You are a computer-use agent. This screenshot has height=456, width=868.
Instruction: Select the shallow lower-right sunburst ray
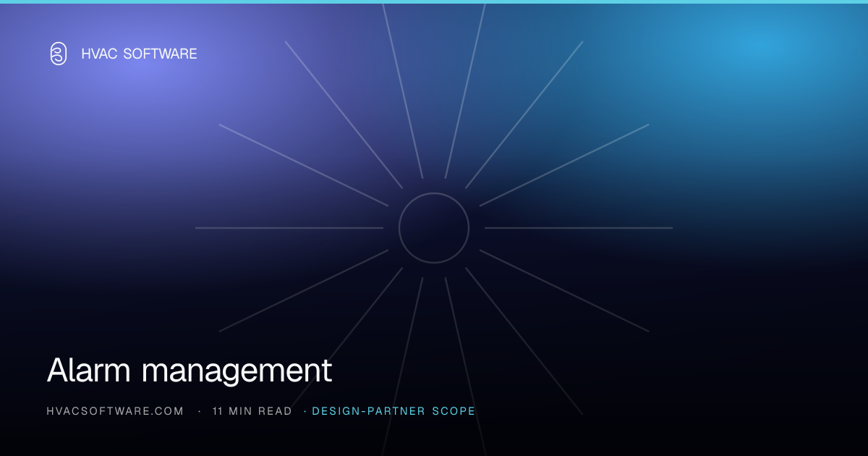(x=564, y=291)
